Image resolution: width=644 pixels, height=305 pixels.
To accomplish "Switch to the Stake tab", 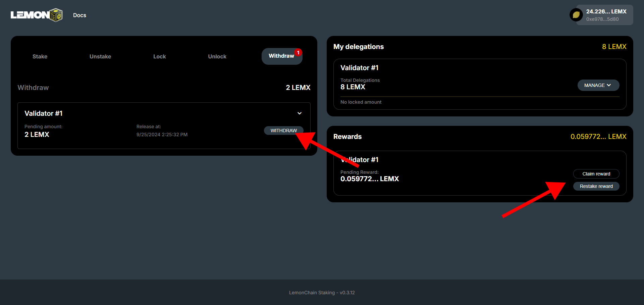I will 40,56.
